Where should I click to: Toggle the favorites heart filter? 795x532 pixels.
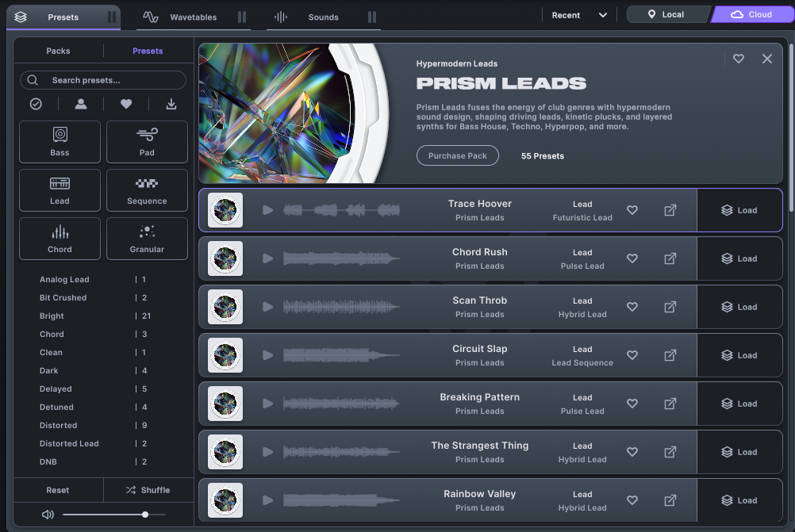(126, 104)
